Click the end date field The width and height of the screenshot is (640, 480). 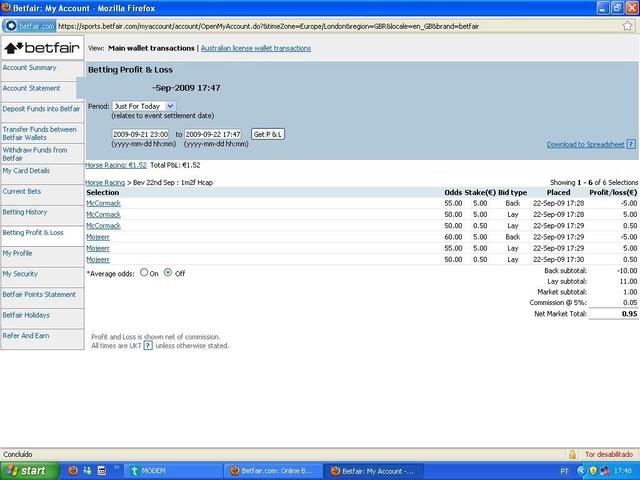tap(213, 134)
